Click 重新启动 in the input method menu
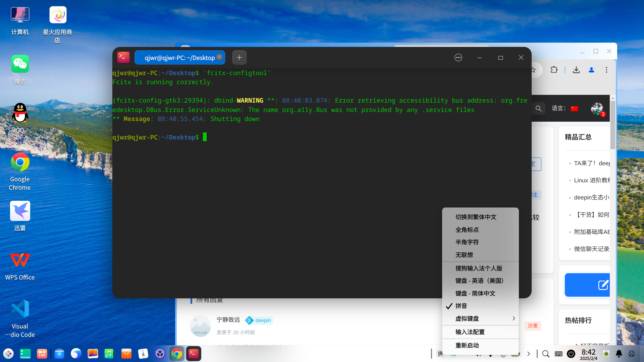Viewport: 644px width, 362px height. click(x=480, y=345)
